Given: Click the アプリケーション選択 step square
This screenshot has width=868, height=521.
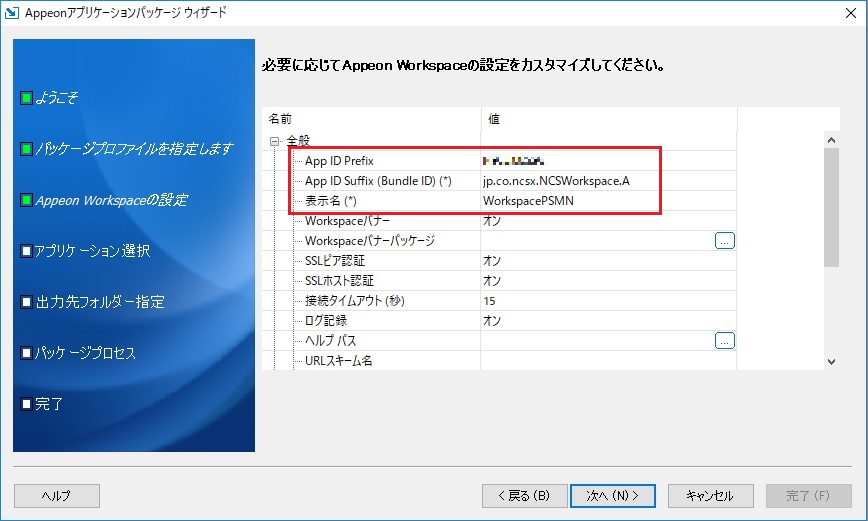Looking at the screenshot, I should pos(26,251).
